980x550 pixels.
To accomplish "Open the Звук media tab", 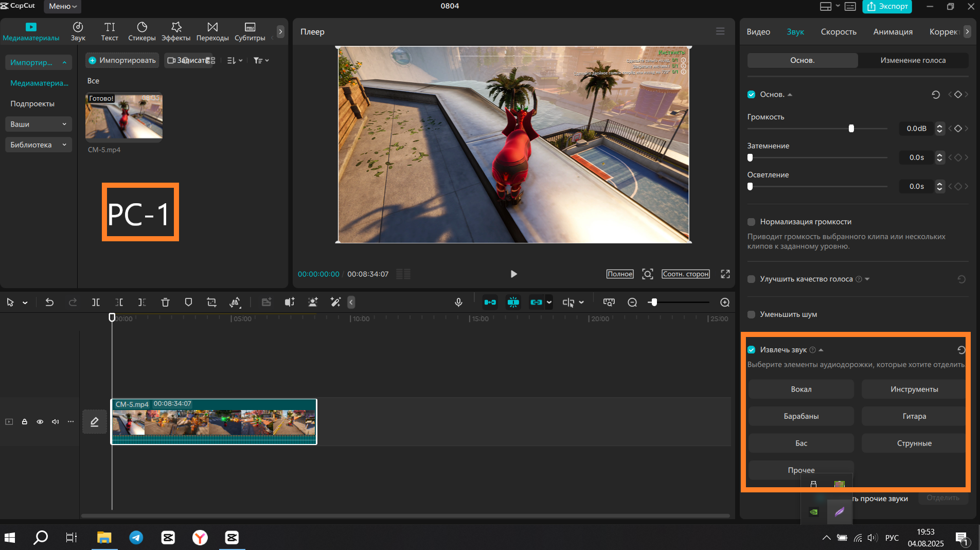I will (78, 31).
